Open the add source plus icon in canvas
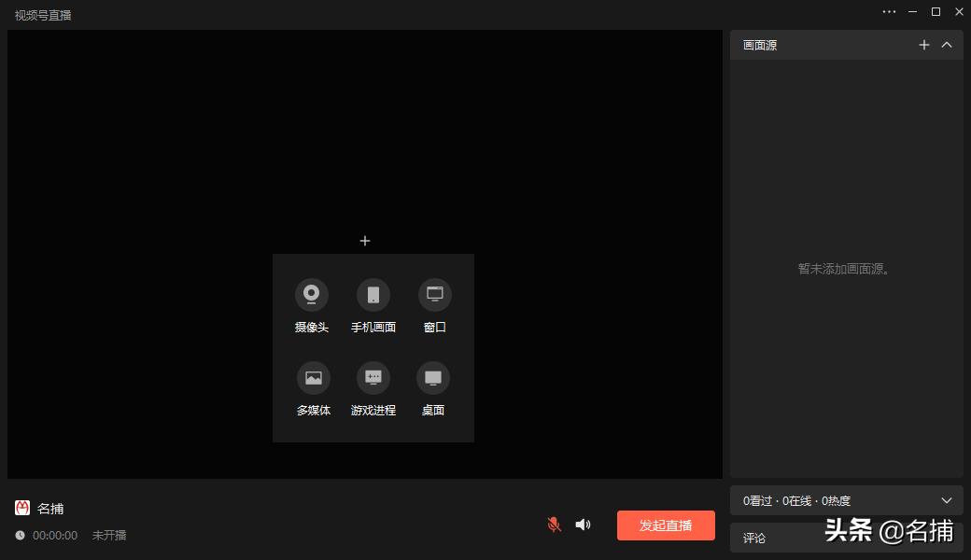The image size is (971, 560). click(364, 240)
